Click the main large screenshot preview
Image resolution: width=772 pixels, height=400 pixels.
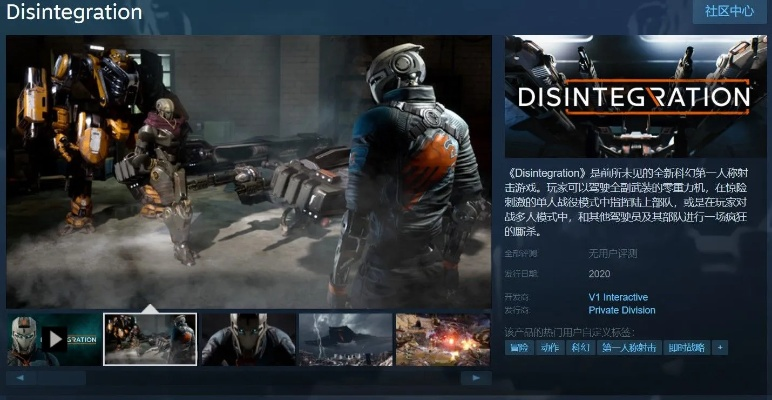pyautogui.click(x=248, y=170)
